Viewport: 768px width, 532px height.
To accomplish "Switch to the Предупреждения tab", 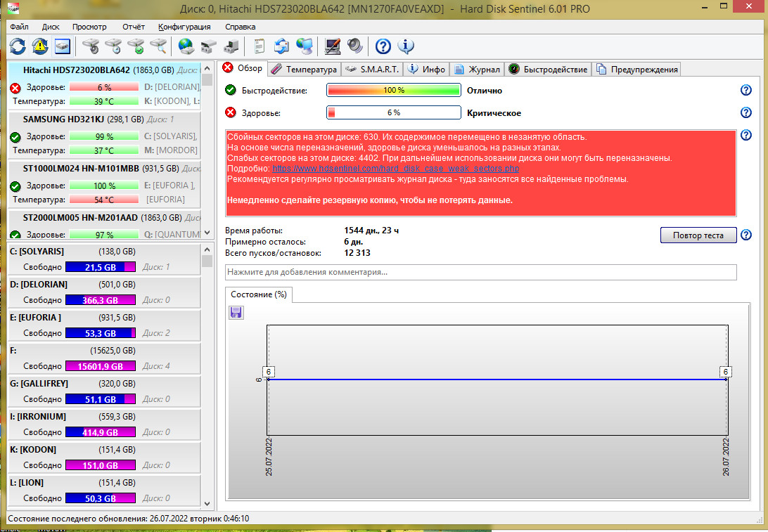I will point(636,70).
